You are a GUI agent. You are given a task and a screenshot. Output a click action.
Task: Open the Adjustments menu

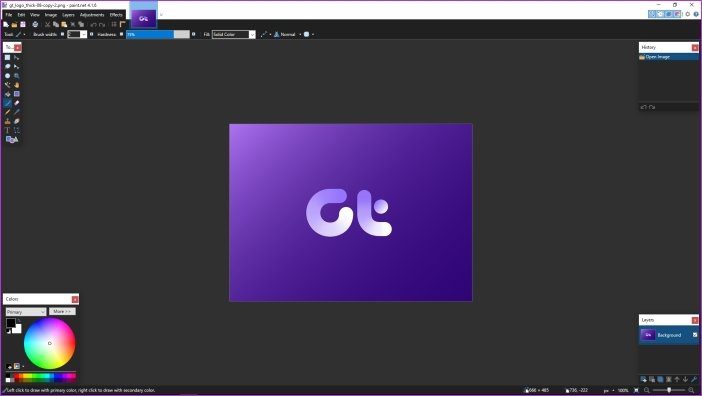coord(92,15)
